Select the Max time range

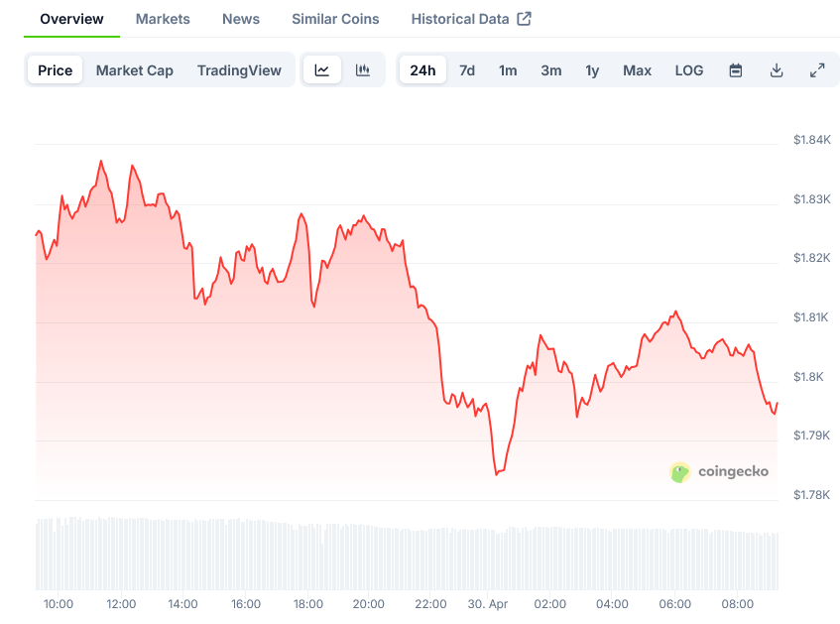click(638, 70)
